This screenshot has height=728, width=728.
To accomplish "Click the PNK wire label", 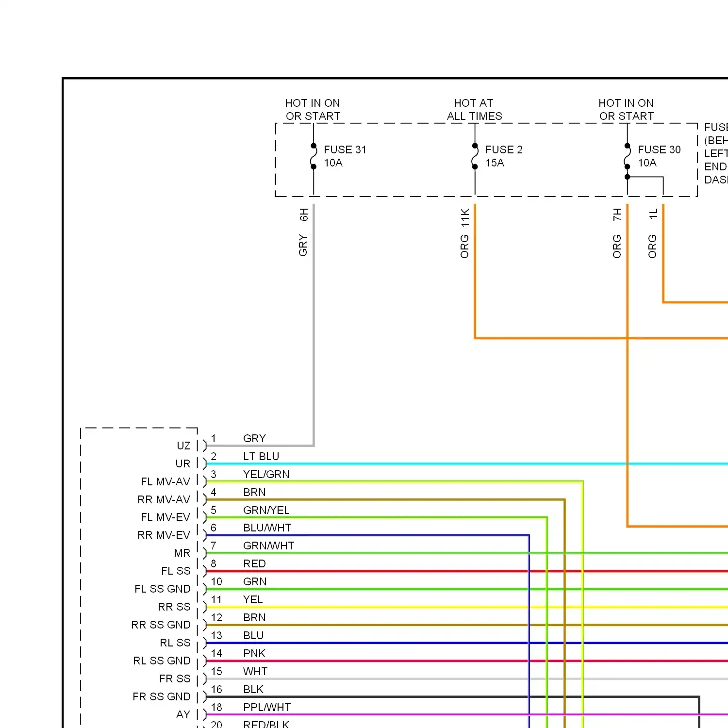I will click(254, 653).
